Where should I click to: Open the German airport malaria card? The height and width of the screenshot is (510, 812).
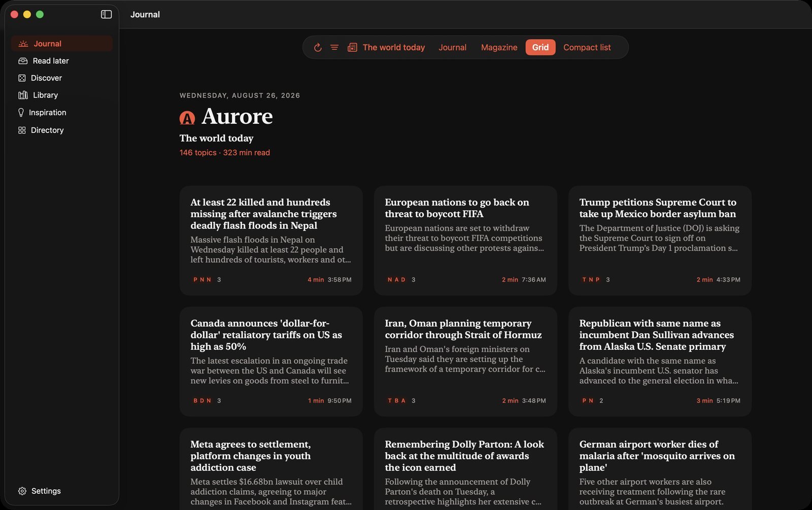[660, 469]
